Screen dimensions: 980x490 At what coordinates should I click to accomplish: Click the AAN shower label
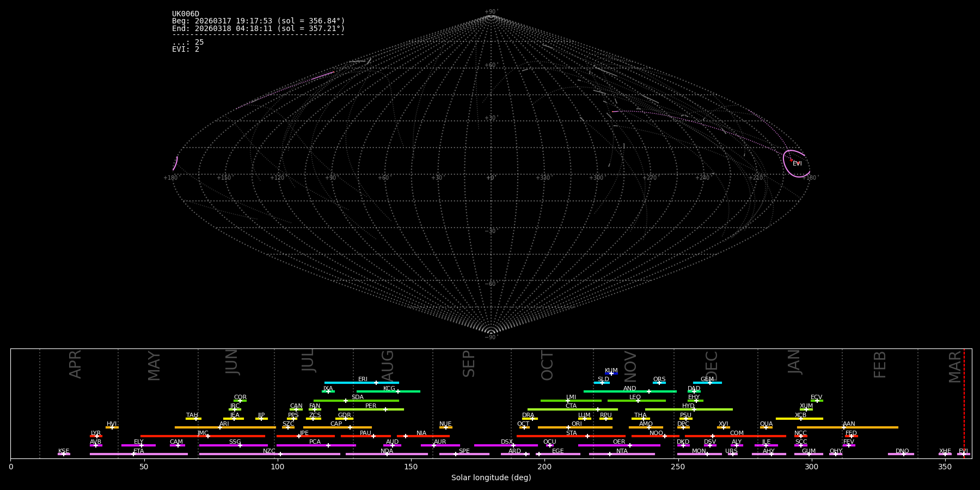pos(849,424)
